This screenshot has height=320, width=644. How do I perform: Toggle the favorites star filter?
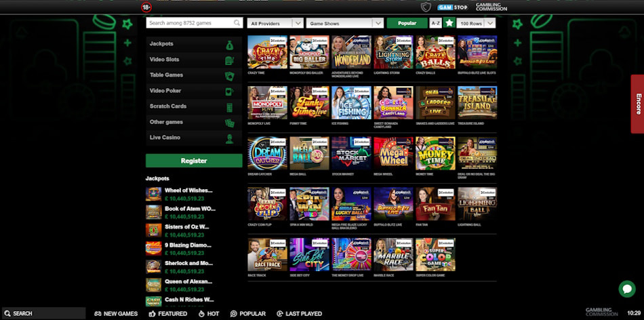pyautogui.click(x=449, y=23)
